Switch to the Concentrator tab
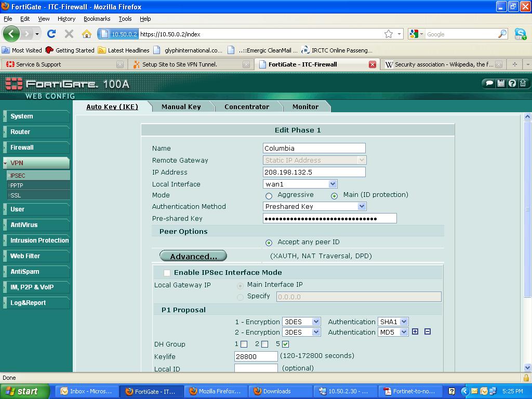532x399 pixels. pyautogui.click(x=247, y=107)
